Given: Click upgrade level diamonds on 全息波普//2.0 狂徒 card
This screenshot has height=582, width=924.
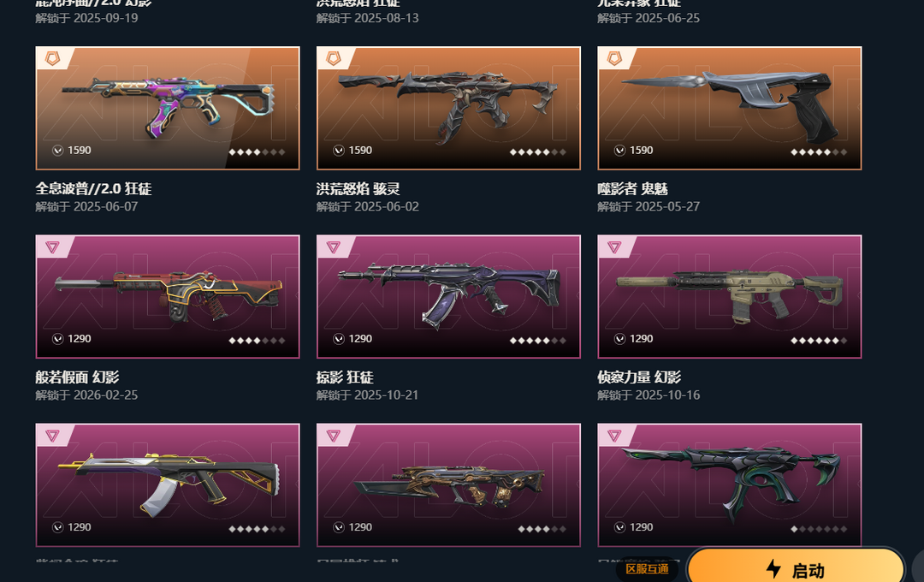Looking at the screenshot, I should point(257,152).
